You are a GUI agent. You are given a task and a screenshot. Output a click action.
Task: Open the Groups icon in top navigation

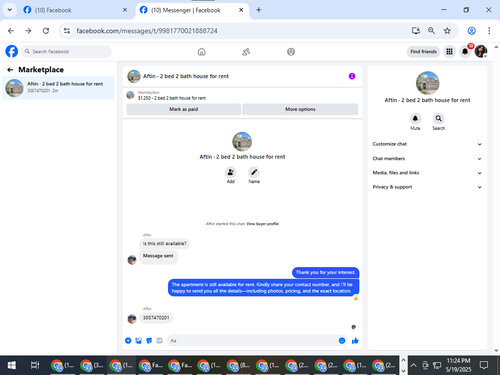point(291,52)
